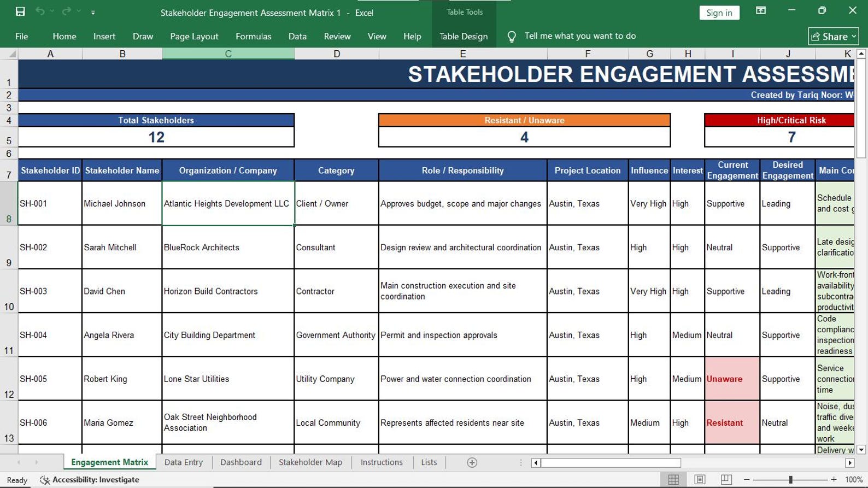This screenshot has width=868, height=488.
Task: Click the horizontal scrollbar left arrow
Action: coord(536,463)
